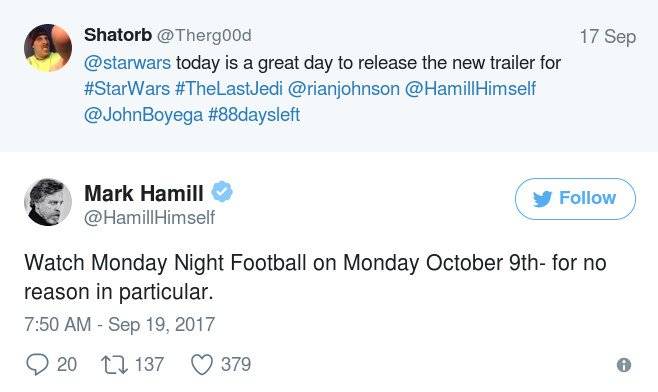This screenshot has height=392, width=658.
Task: Click Mark Hamill's verified badge
Action: tap(222, 192)
